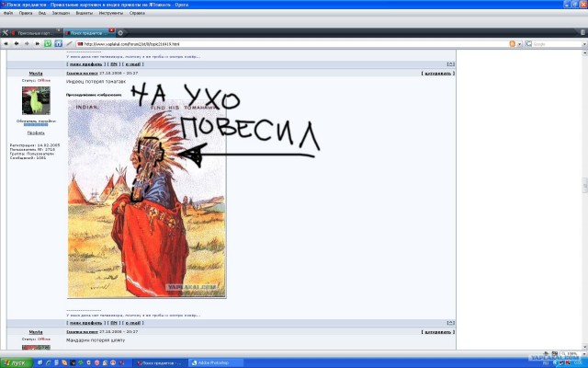This screenshot has width=588, height=368.
Task: Open the Закладки menu
Action: pos(61,13)
